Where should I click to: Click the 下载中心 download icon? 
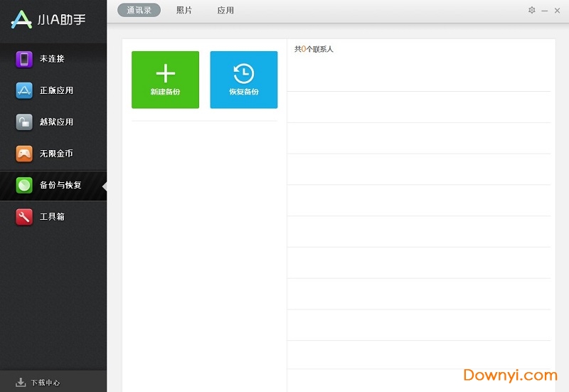coord(21,382)
